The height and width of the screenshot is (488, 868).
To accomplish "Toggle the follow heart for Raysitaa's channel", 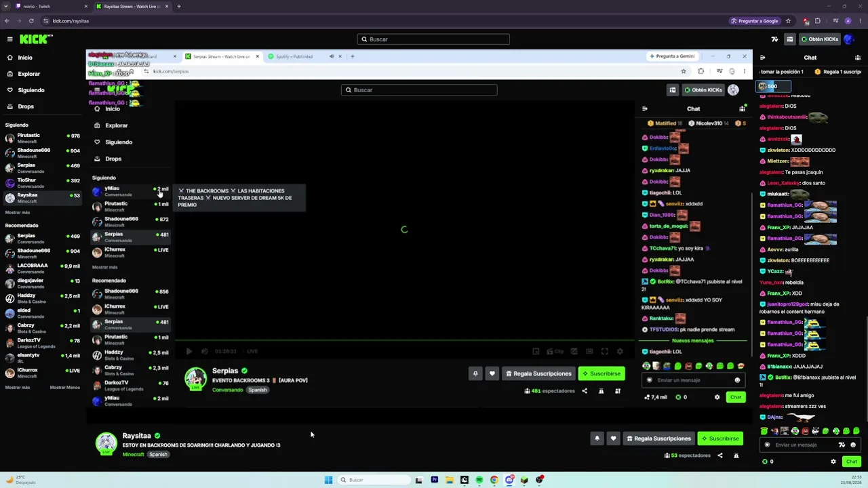I will click(613, 439).
